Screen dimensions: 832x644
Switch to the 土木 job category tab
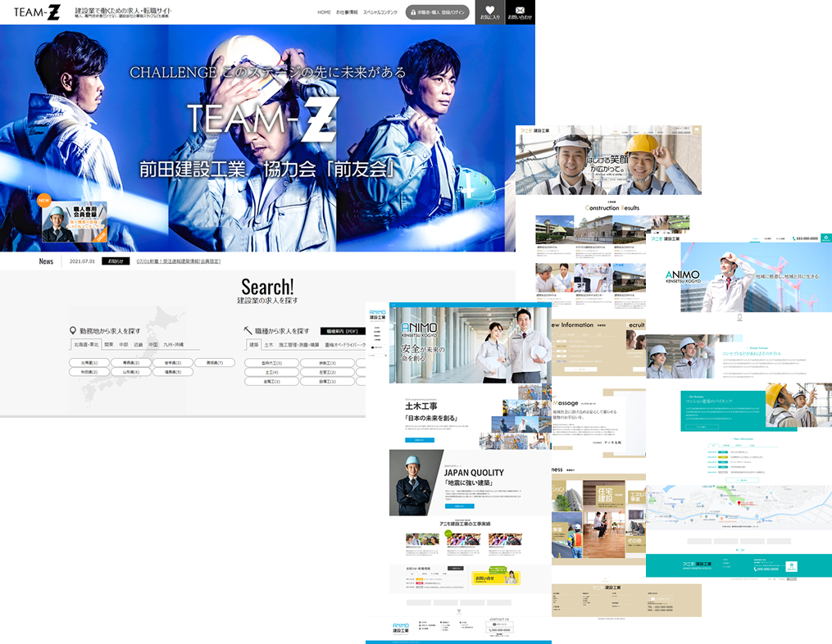coord(268,345)
